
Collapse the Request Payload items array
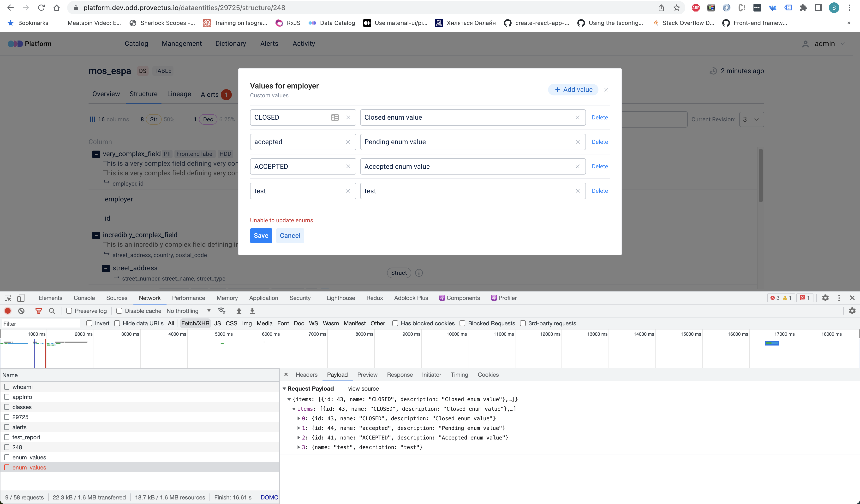(x=294, y=409)
